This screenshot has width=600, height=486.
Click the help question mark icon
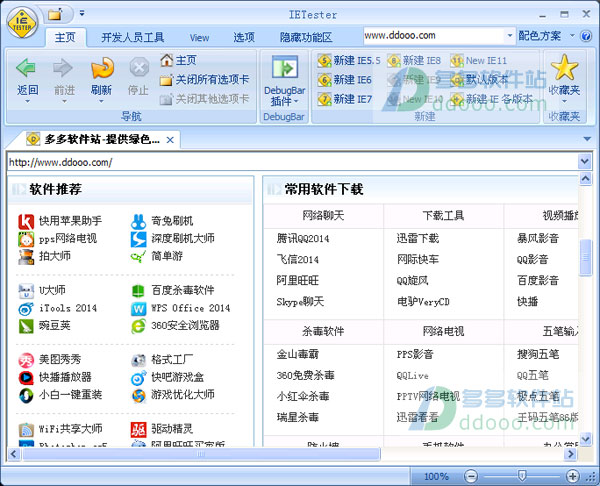click(586, 36)
